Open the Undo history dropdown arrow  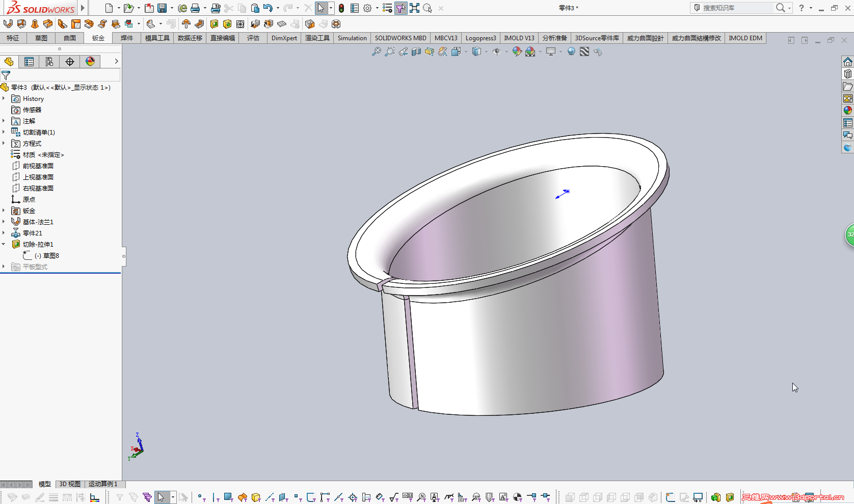(277, 8)
